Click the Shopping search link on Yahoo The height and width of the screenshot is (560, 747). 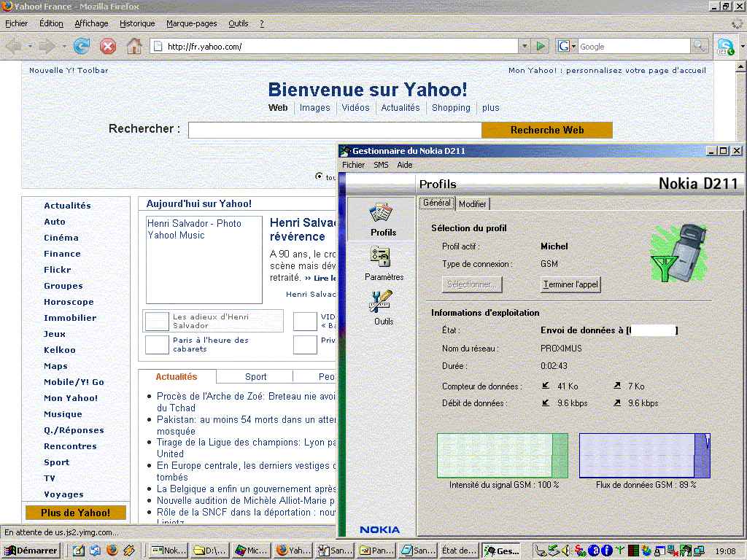(451, 108)
